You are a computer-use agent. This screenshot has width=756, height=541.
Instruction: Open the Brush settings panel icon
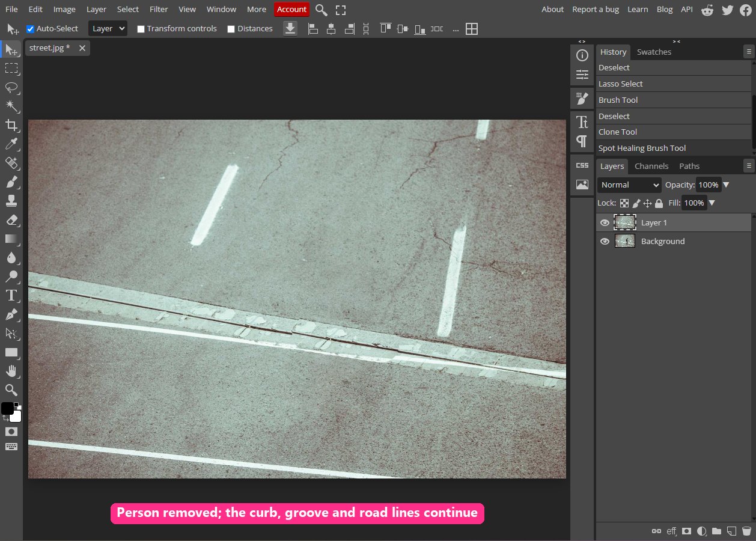tap(582, 99)
